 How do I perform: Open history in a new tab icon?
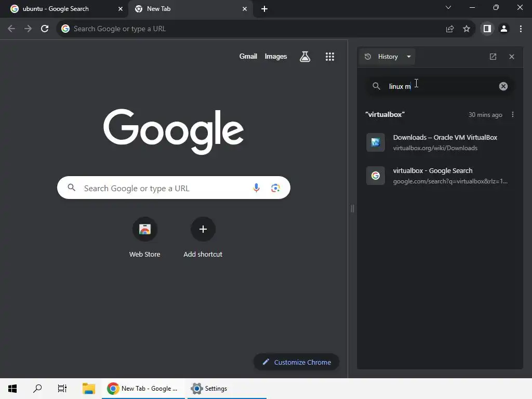click(x=493, y=57)
